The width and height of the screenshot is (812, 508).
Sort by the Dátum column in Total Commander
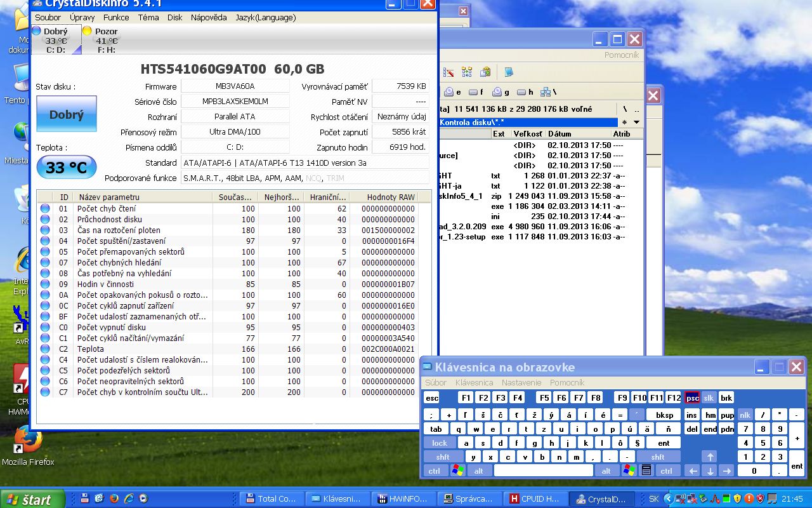coord(579,134)
